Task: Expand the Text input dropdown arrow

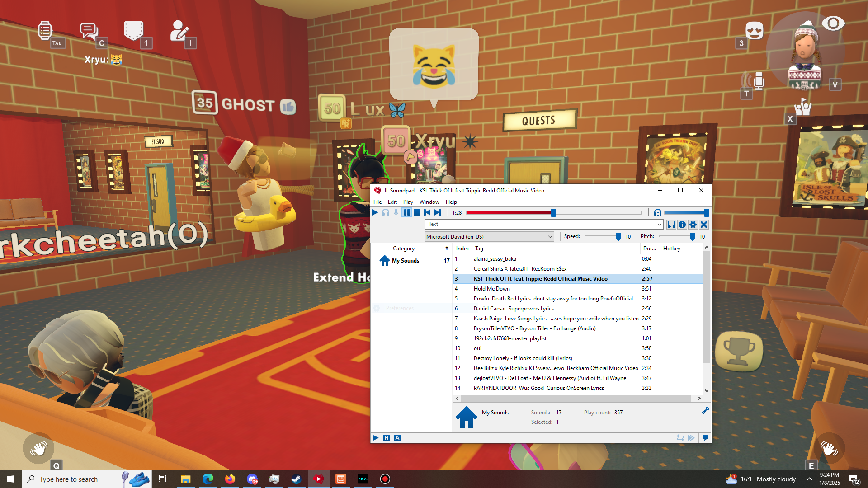Action: pyautogui.click(x=659, y=224)
